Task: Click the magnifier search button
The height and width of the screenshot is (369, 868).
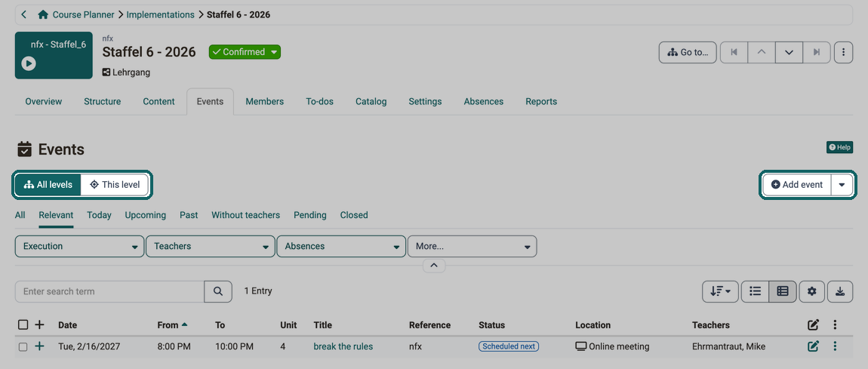Action: [218, 291]
